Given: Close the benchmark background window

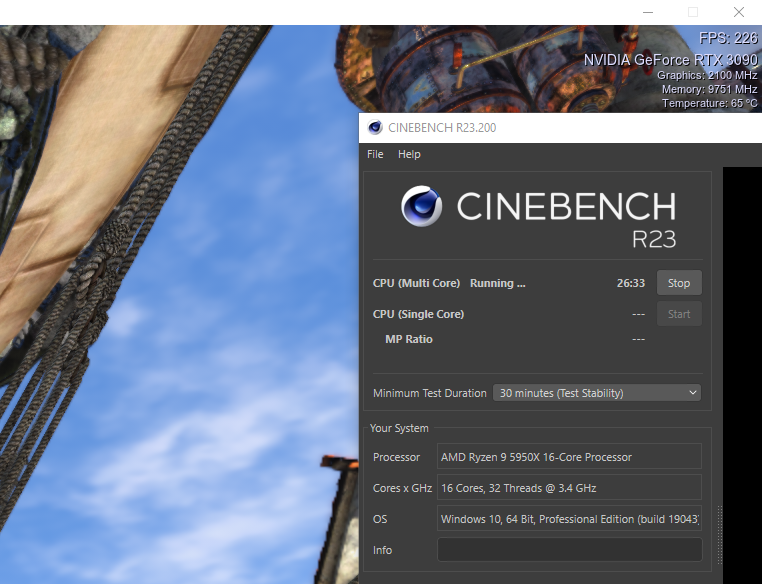Looking at the screenshot, I should (x=739, y=12).
